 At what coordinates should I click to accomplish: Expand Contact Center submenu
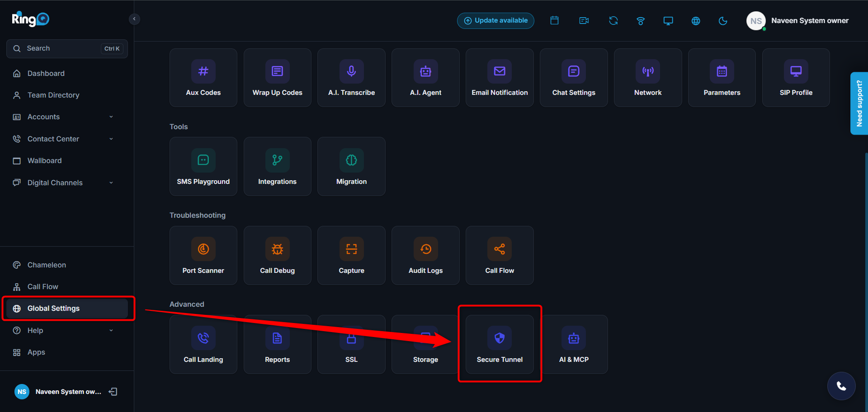(x=67, y=139)
